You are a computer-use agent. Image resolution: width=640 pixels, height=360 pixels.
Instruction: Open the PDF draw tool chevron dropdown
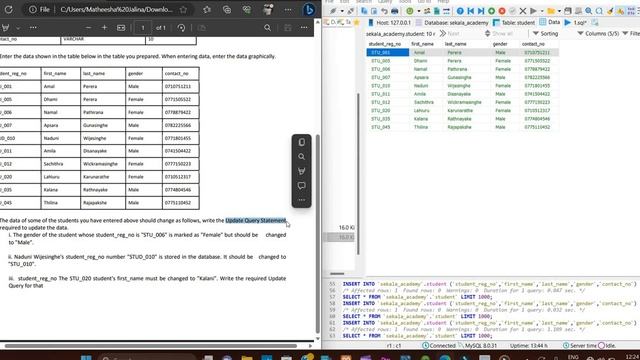pos(18,28)
